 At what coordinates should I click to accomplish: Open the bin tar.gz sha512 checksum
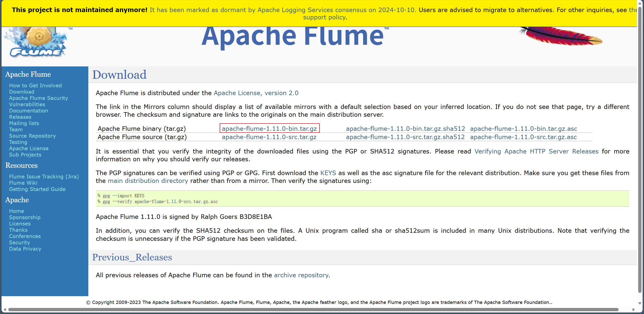405,129
